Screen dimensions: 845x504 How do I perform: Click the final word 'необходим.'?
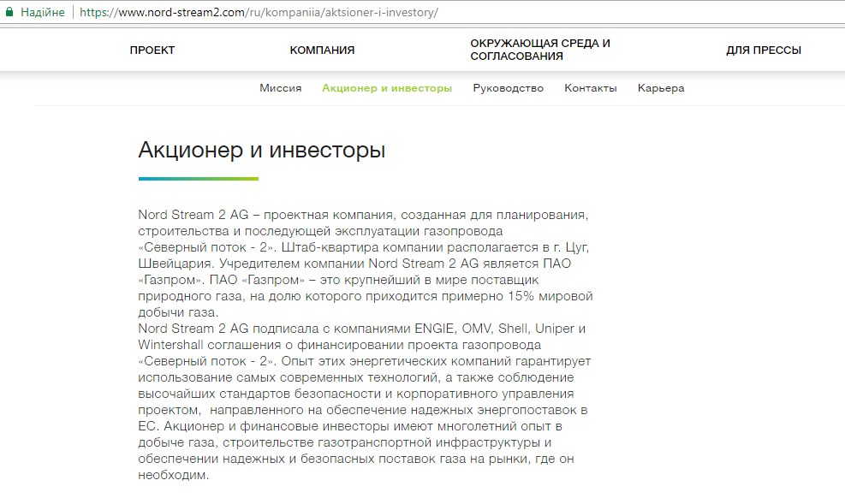point(174,475)
